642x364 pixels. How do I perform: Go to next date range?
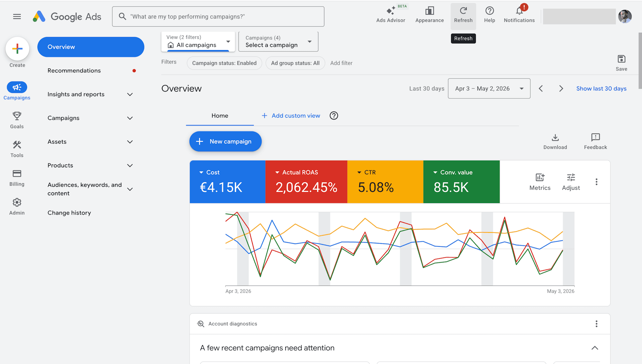[561, 88]
